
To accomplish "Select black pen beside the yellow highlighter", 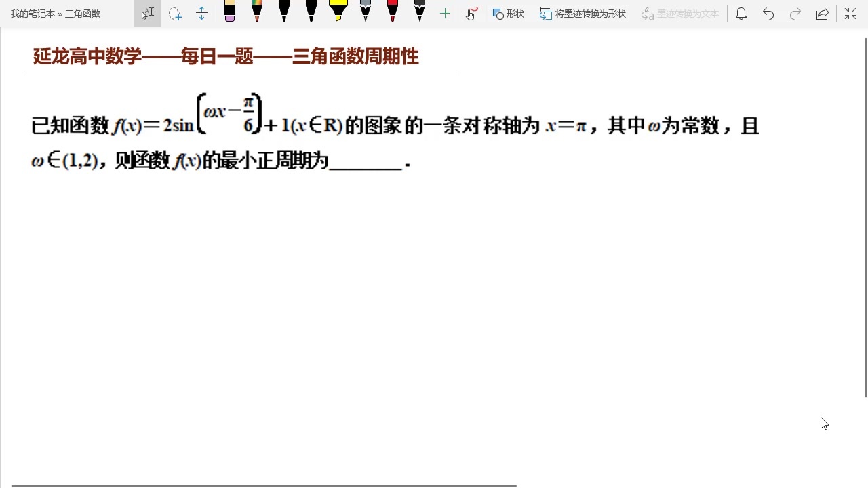I will pyautogui.click(x=311, y=12).
